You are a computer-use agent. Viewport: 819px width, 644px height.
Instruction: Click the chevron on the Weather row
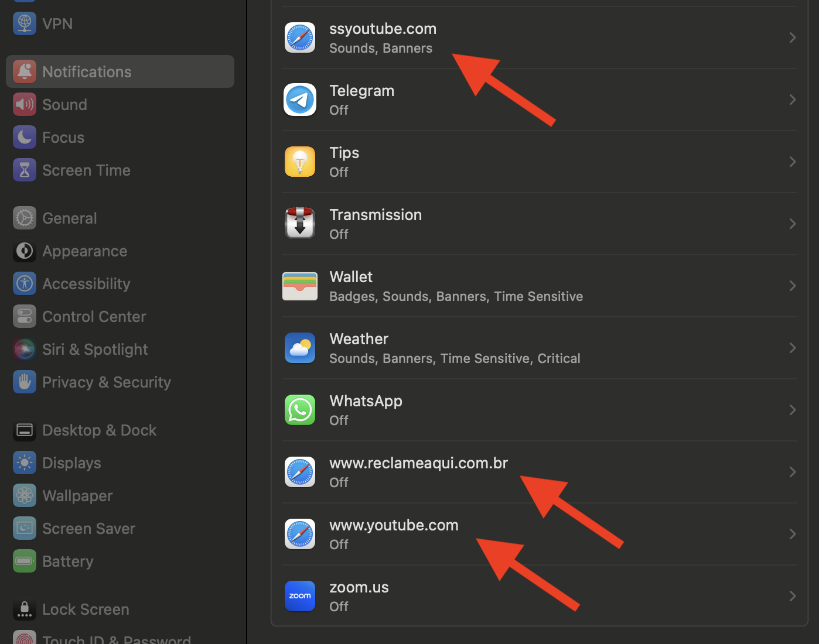tap(793, 348)
